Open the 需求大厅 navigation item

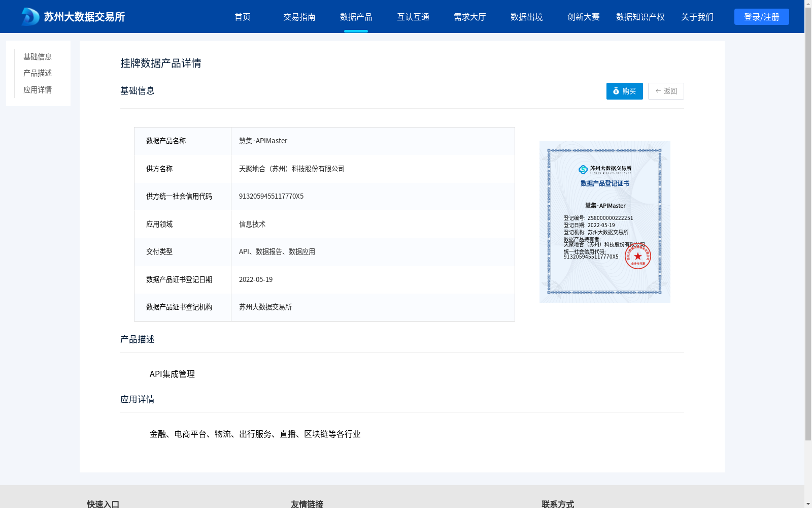[470, 17]
